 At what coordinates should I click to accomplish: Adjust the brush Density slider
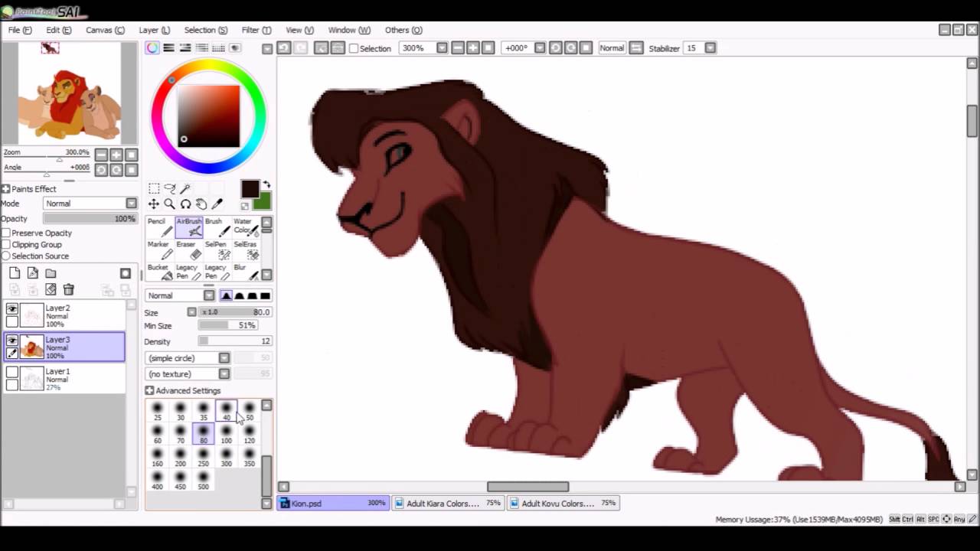[x=234, y=341]
